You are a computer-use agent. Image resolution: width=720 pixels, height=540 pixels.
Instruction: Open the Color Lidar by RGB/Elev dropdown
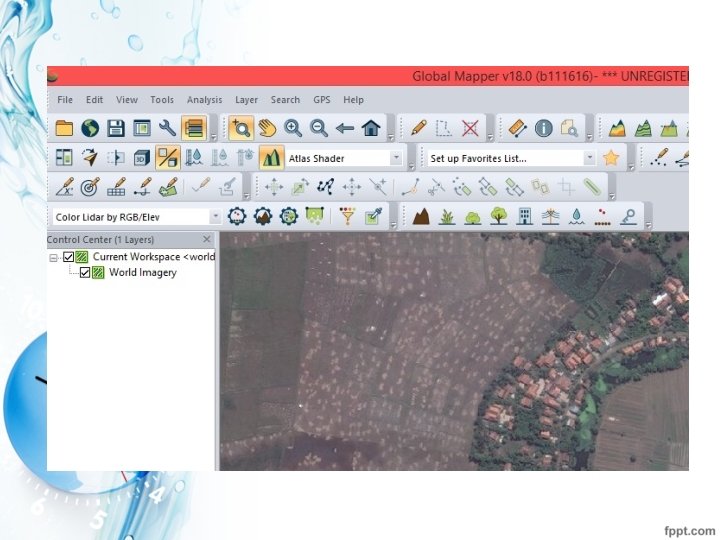[214, 216]
